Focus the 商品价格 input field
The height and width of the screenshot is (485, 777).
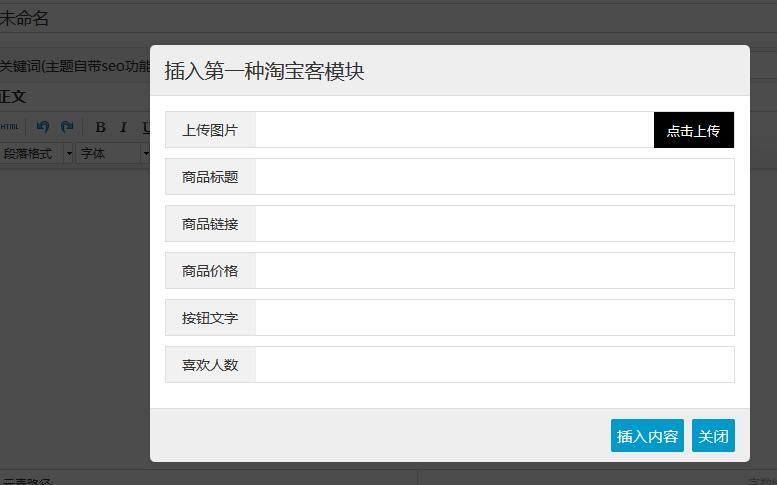(x=495, y=271)
